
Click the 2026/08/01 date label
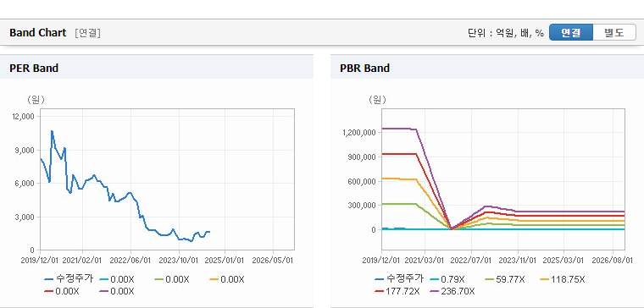[613, 261]
